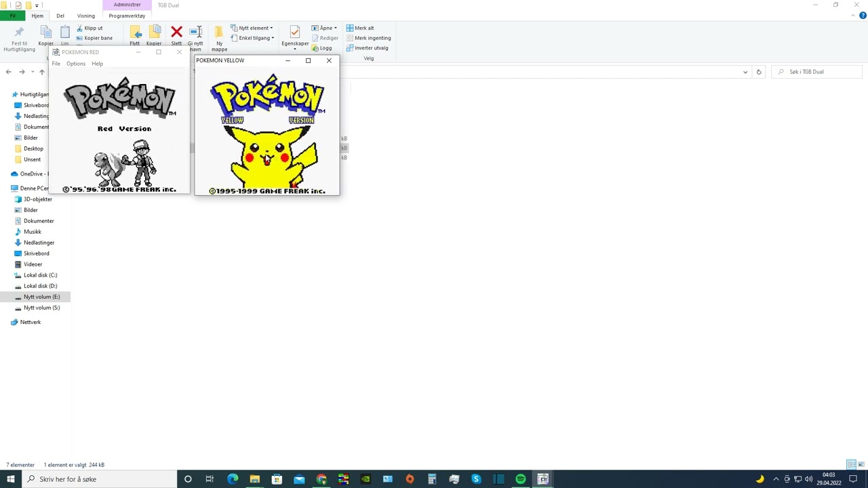Select Lokal disk (D:) in navigation pane
The width and height of the screenshot is (868, 488).
[36, 286]
